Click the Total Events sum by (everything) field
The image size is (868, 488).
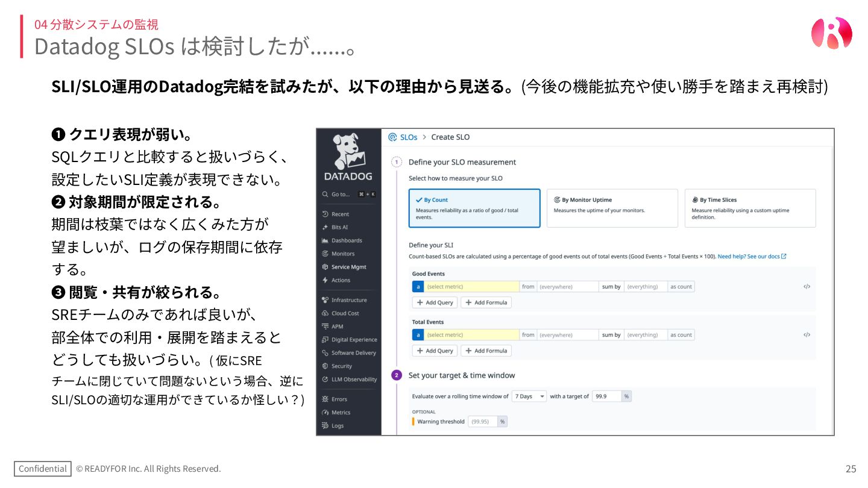click(646, 335)
